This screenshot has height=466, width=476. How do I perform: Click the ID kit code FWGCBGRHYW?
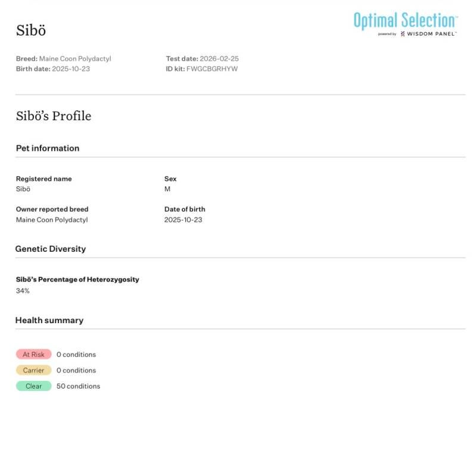212,68
